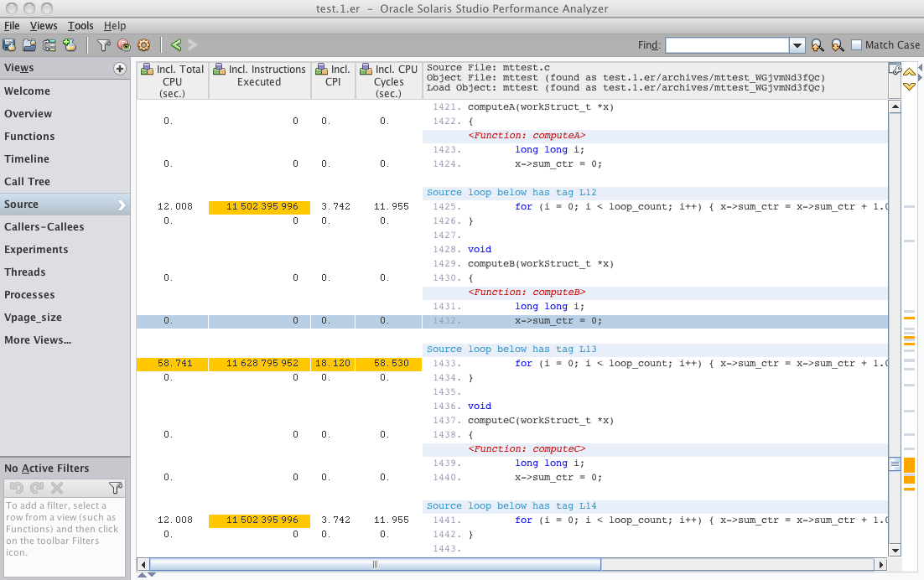Image resolution: width=924 pixels, height=580 pixels.
Task: Click the Function visibility eye icon
Action: pyautogui.click(x=124, y=44)
